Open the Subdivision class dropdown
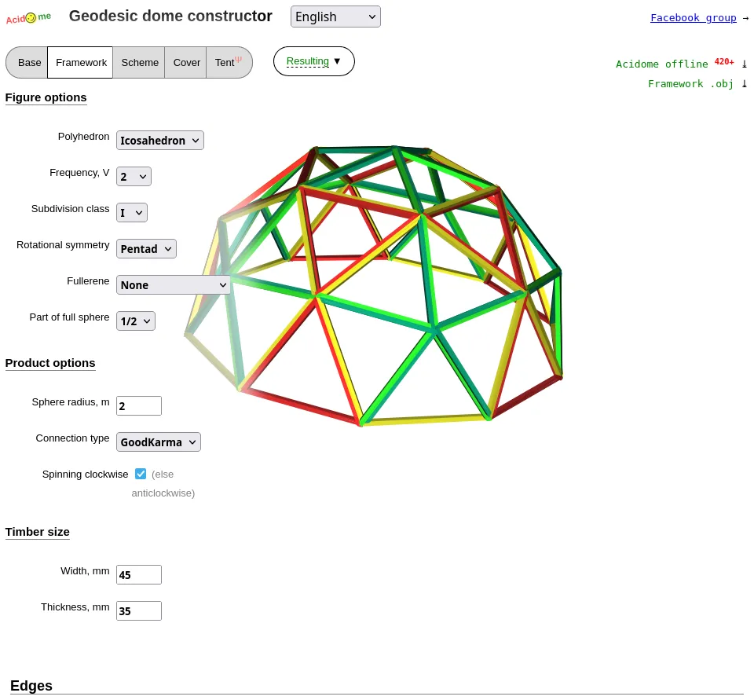 (131, 213)
